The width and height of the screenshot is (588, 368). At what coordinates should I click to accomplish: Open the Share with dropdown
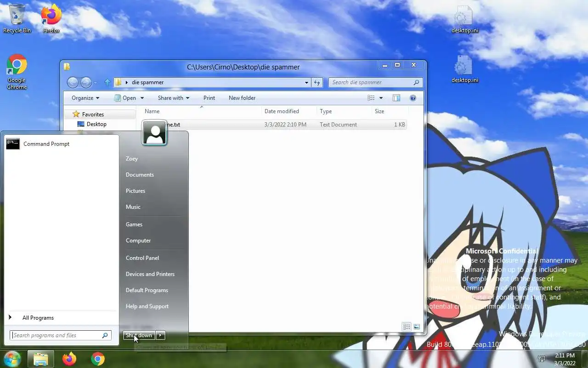coord(173,98)
